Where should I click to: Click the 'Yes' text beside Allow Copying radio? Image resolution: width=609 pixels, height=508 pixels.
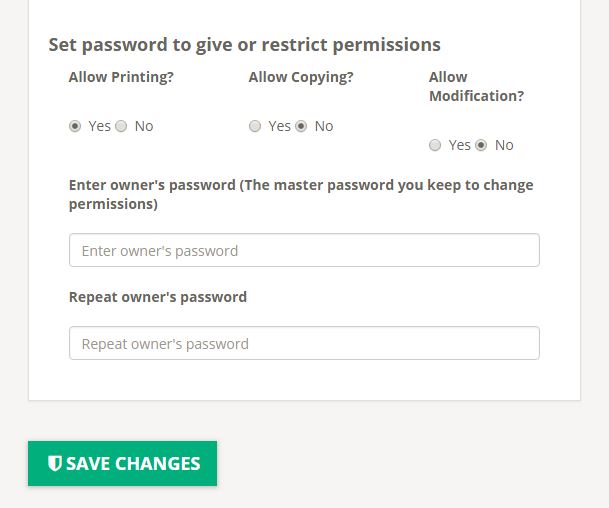tap(279, 126)
